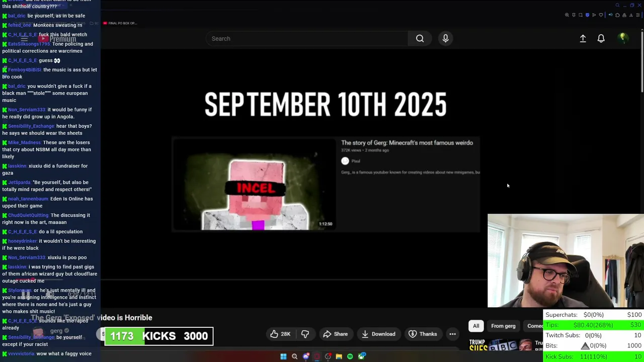Open File Explorer from the taskbar

(339, 356)
